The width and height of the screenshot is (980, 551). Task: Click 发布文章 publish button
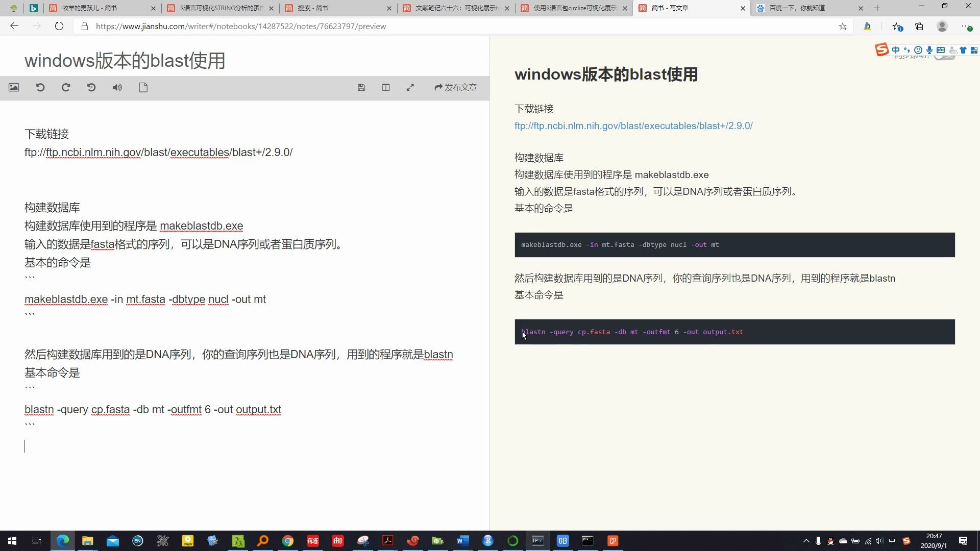click(x=455, y=87)
